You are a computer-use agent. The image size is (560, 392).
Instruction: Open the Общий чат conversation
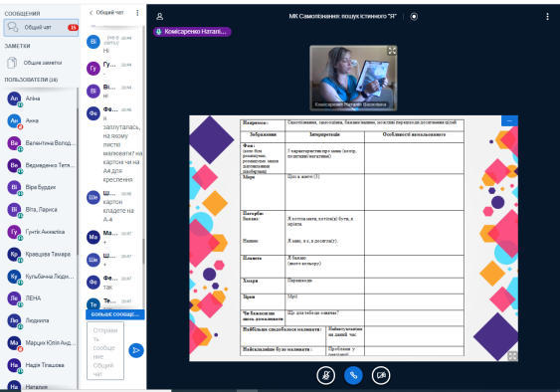(41, 28)
